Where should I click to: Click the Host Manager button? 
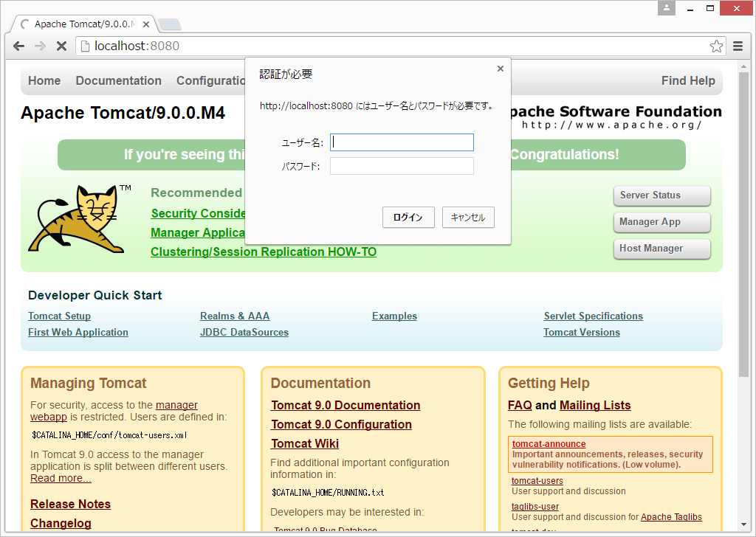[x=661, y=249]
